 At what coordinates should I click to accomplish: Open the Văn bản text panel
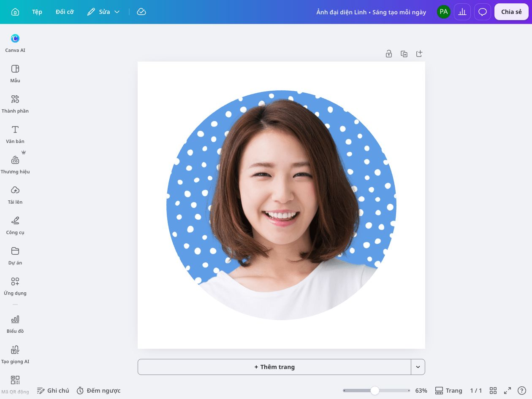point(15,134)
